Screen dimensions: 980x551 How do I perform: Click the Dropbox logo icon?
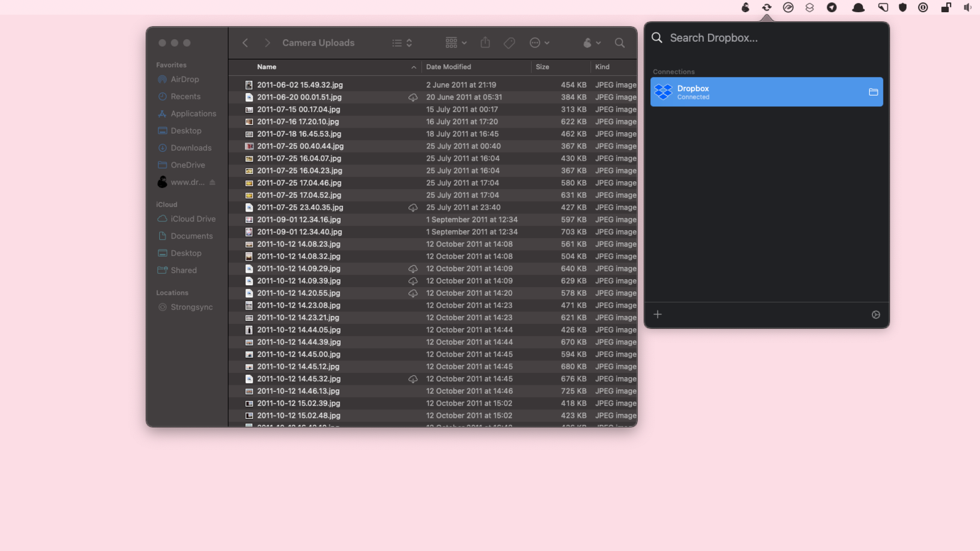pyautogui.click(x=663, y=92)
